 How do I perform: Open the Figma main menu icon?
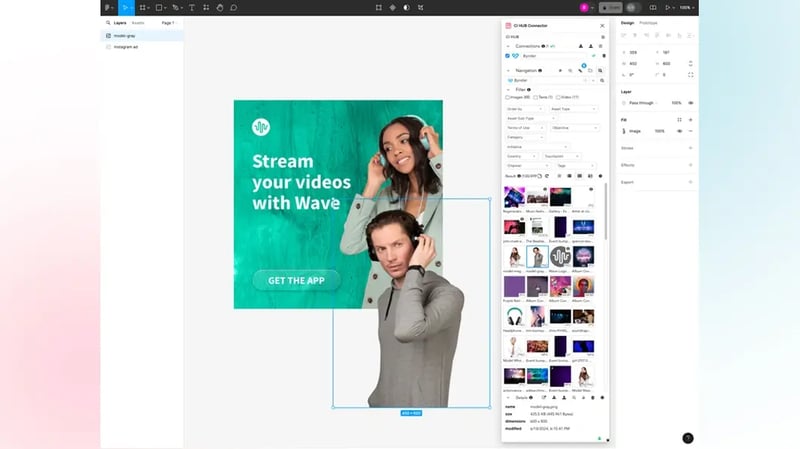[x=109, y=8]
